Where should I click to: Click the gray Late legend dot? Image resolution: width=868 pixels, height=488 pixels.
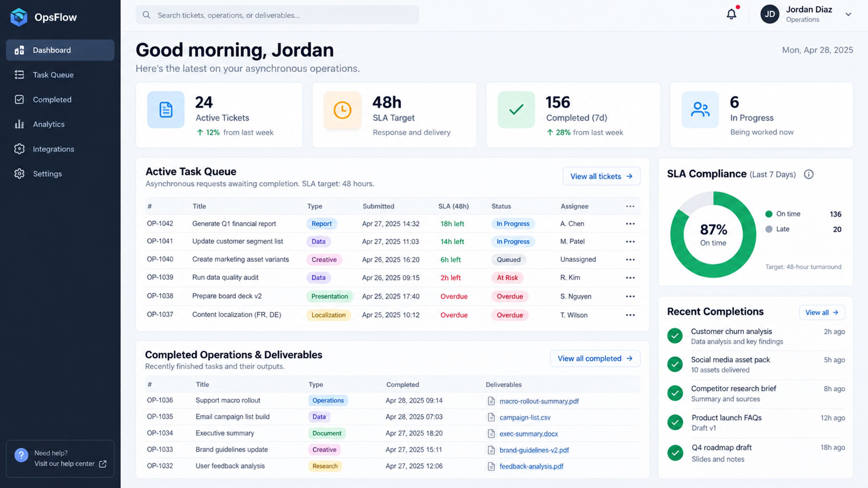coord(769,229)
